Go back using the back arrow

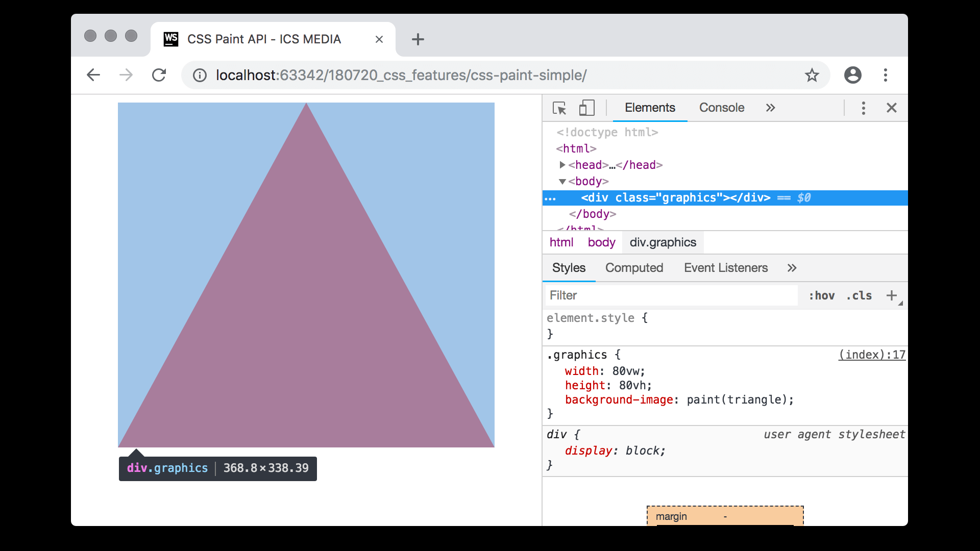tap(93, 76)
